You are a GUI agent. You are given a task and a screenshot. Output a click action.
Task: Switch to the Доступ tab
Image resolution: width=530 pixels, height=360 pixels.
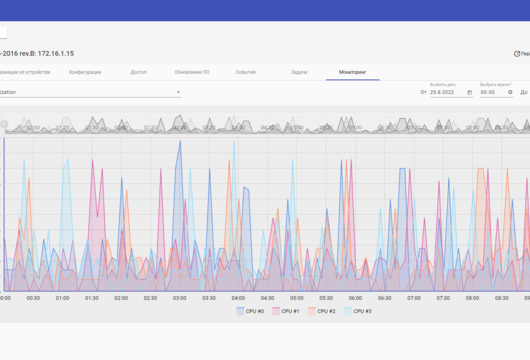tap(139, 72)
